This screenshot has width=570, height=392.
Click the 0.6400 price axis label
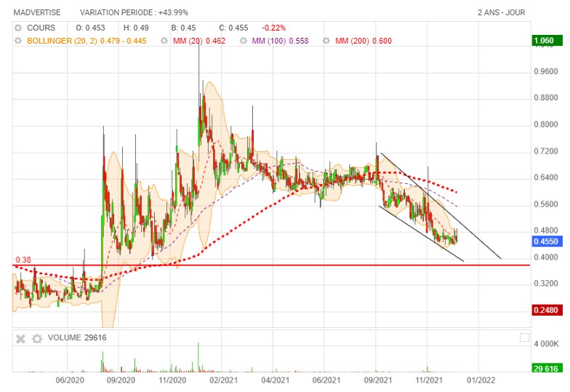(x=545, y=177)
